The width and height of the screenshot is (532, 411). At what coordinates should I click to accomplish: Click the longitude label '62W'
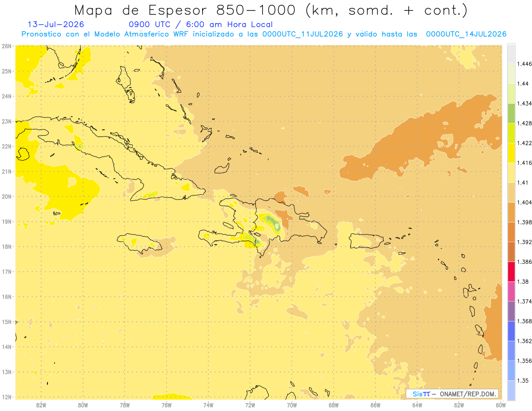[459, 404]
